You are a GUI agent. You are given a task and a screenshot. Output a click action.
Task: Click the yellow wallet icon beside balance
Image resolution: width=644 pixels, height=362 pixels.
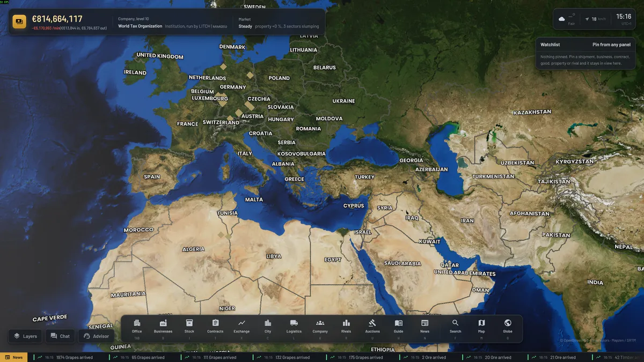[x=19, y=21]
